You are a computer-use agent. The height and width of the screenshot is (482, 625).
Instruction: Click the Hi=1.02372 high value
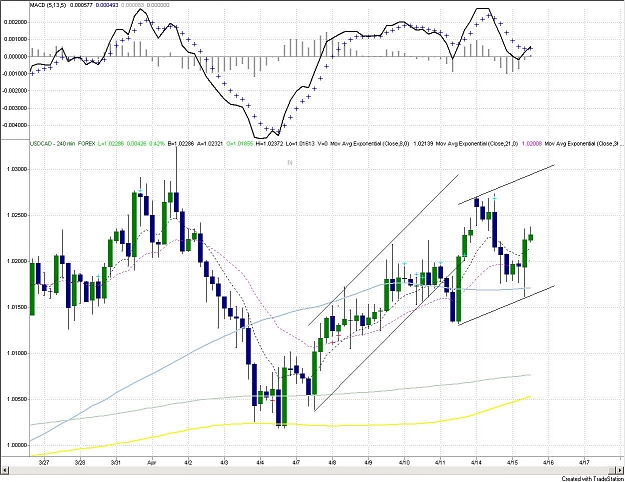[x=269, y=144]
